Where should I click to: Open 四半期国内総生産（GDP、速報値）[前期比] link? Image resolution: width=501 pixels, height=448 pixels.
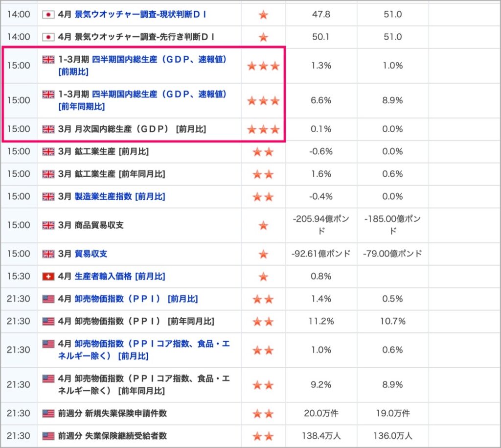pyautogui.click(x=142, y=66)
